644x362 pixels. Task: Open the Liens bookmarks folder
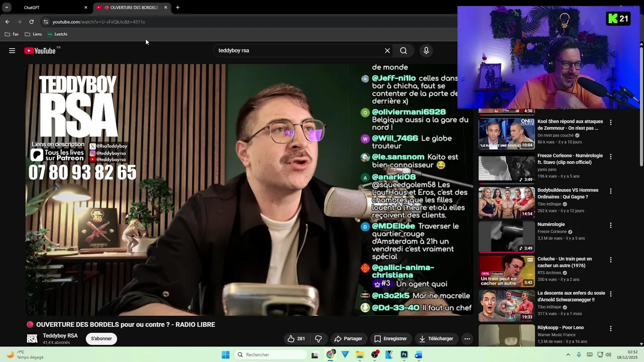(33, 34)
